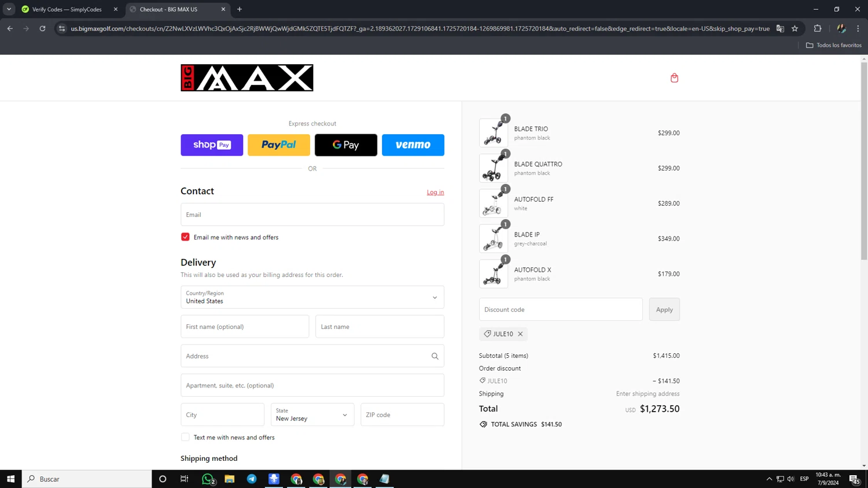Click the AUTOFOLD X product thumbnail

(x=494, y=274)
